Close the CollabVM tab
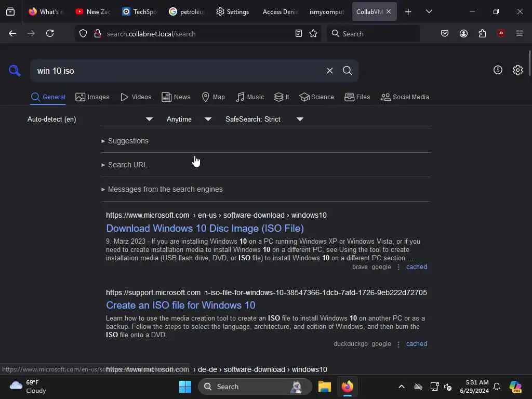Image resolution: width=532 pixels, height=399 pixels. [x=389, y=11]
